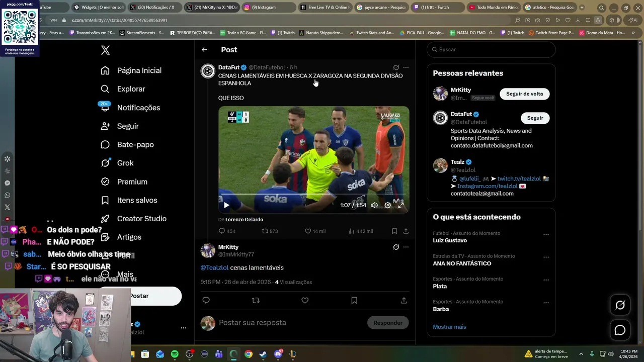Repost MrKitty's post
The width and height of the screenshot is (644, 362).
click(256, 300)
